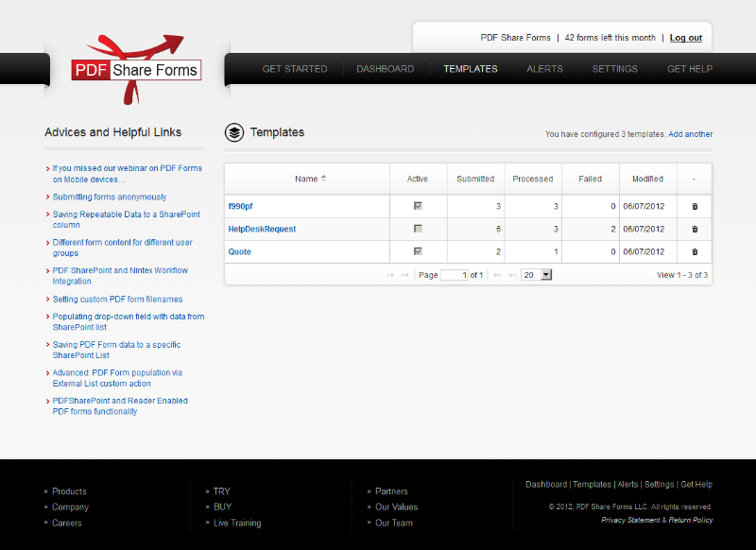
Task: Click the Templates stacked-layers icon
Action: 234,132
